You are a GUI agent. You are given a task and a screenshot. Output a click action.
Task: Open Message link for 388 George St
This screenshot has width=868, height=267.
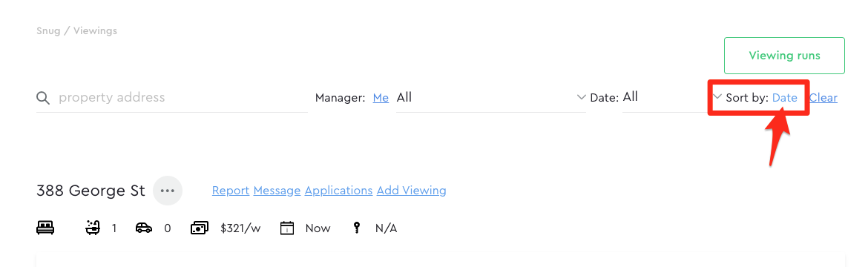[277, 191]
